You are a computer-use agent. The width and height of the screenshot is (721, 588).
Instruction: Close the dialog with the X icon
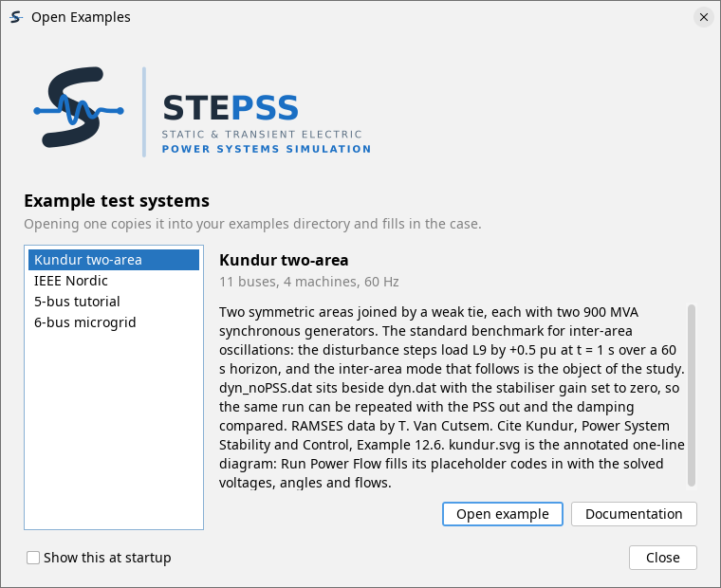[704, 17]
